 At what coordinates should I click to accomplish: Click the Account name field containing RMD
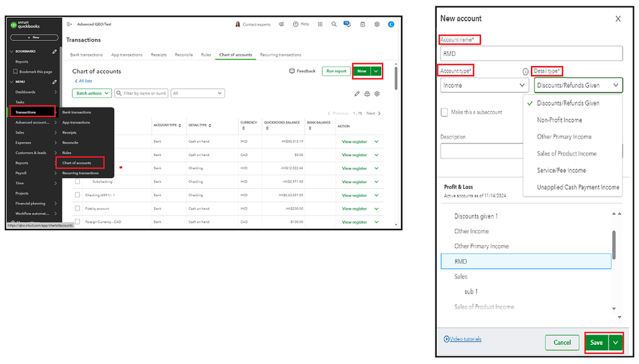[x=532, y=53]
